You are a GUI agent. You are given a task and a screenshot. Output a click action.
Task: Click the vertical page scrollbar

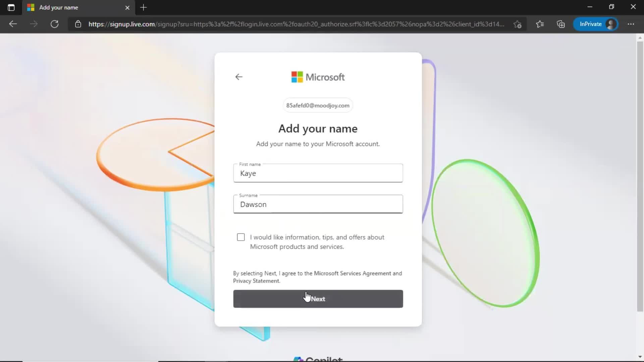pos(640,176)
